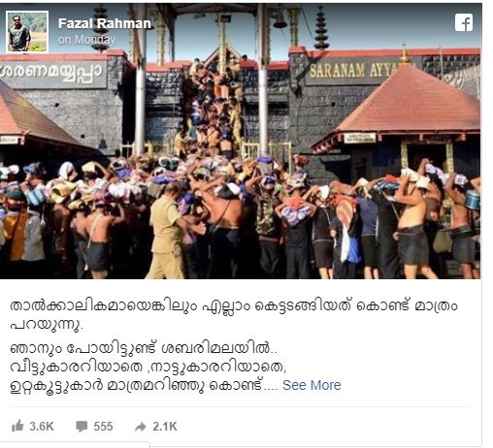The width and height of the screenshot is (493, 448).
Task: Open Fazal Rahman's profile picture
Action: click(27, 31)
